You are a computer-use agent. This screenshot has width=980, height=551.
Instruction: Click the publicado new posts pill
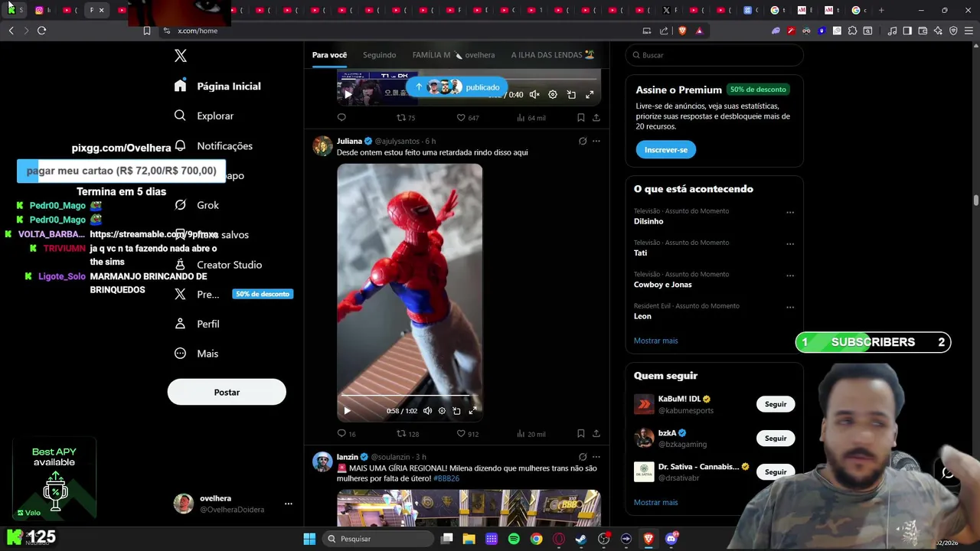(x=457, y=87)
